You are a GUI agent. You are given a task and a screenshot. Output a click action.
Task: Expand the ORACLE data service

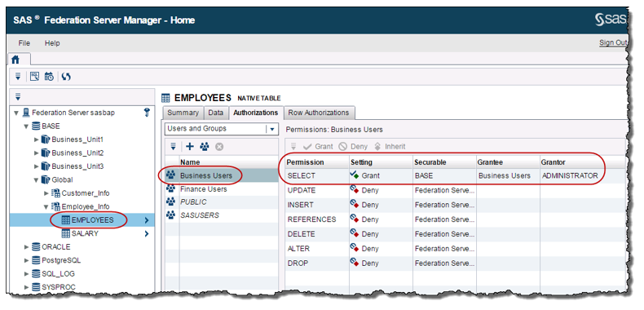(26, 247)
